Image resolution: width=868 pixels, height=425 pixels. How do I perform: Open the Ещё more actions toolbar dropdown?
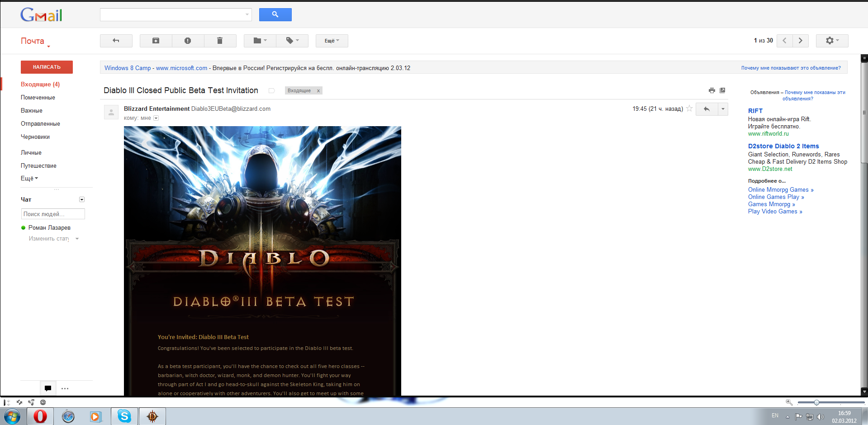click(332, 41)
